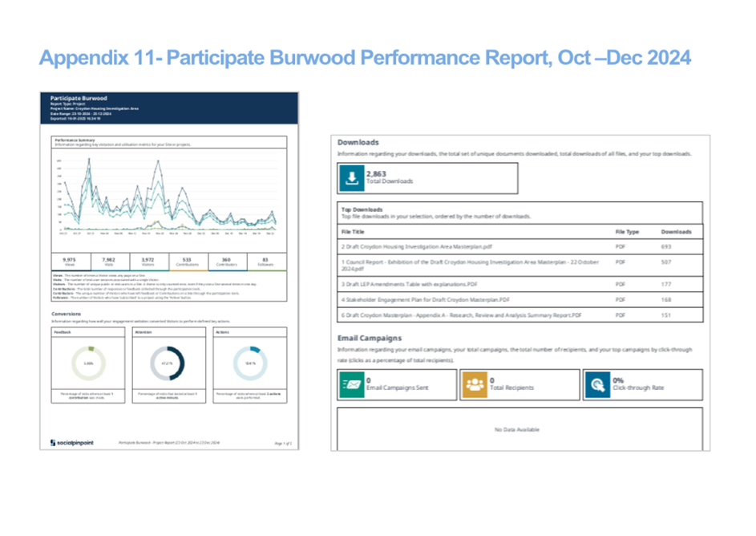Select the 533 Contributions stat box

tap(188, 262)
